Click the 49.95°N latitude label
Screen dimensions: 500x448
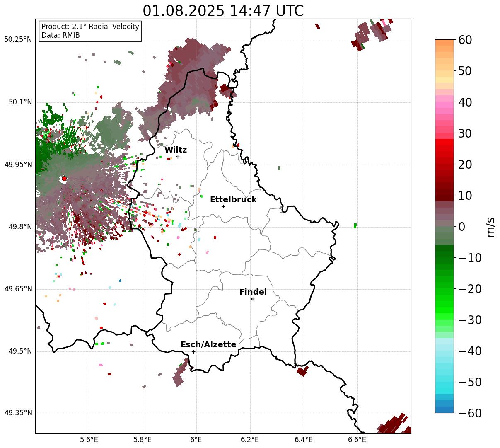pyautogui.click(x=18, y=165)
